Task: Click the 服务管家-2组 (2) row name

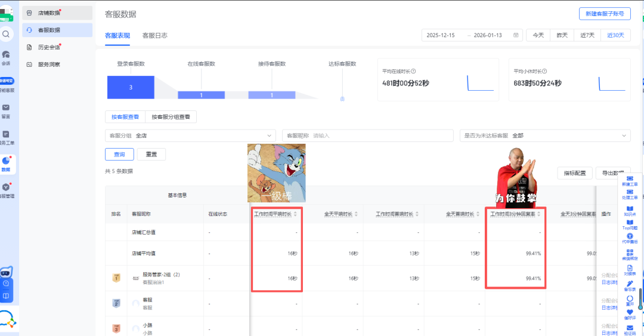Action: 161,275
